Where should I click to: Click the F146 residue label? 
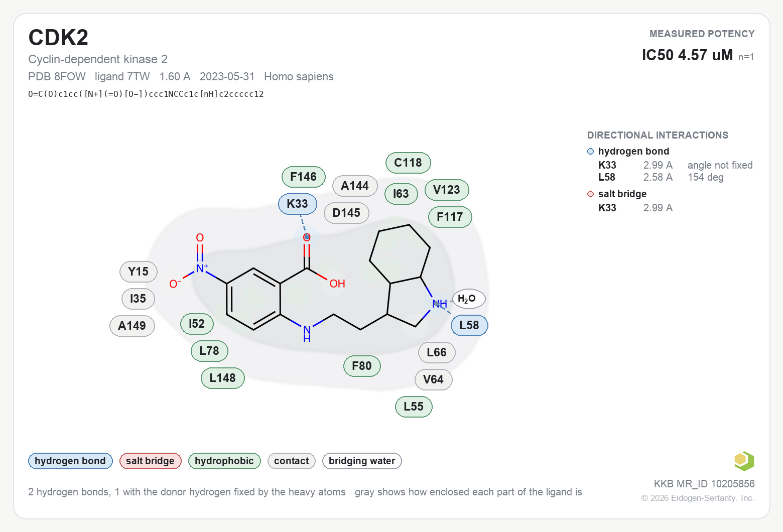[x=304, y=177]
